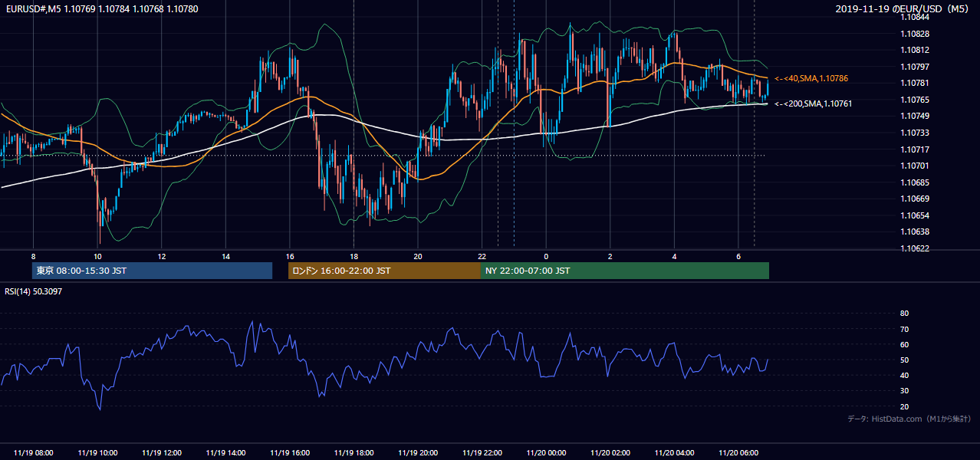This screenshot has height=460, width=980.
Task: Click the Tokyo 08:00-15:30 JST session bar
Action: 152,271
